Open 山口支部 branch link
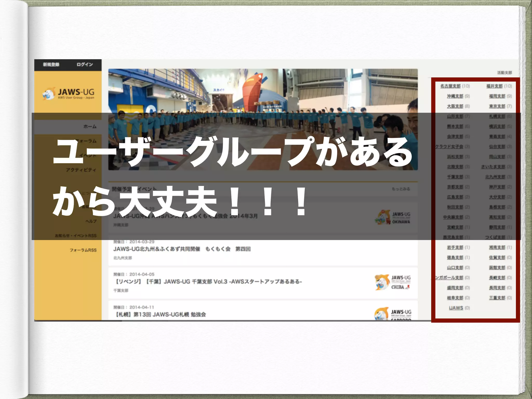532x399 pixels. [x=455, y=268]
